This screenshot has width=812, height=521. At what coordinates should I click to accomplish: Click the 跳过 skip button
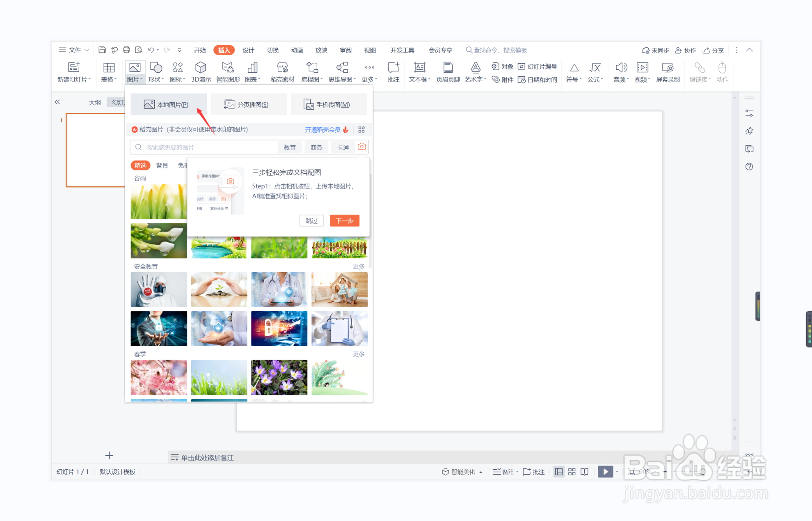point(311,220)
